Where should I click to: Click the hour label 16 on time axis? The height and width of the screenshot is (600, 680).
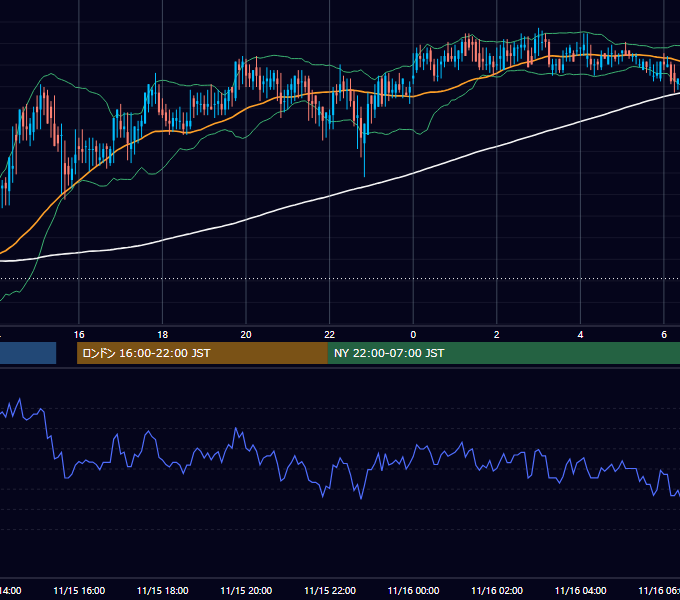79,335
